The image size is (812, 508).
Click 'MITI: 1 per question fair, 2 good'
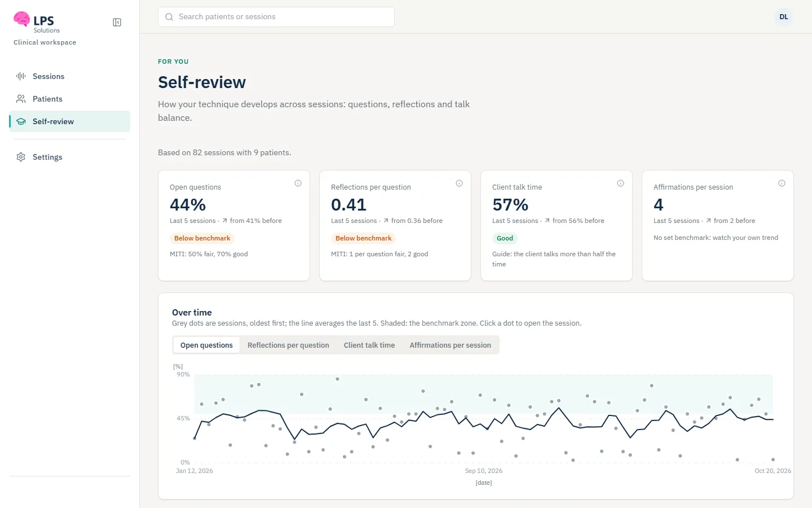click(x=379, y=254)
